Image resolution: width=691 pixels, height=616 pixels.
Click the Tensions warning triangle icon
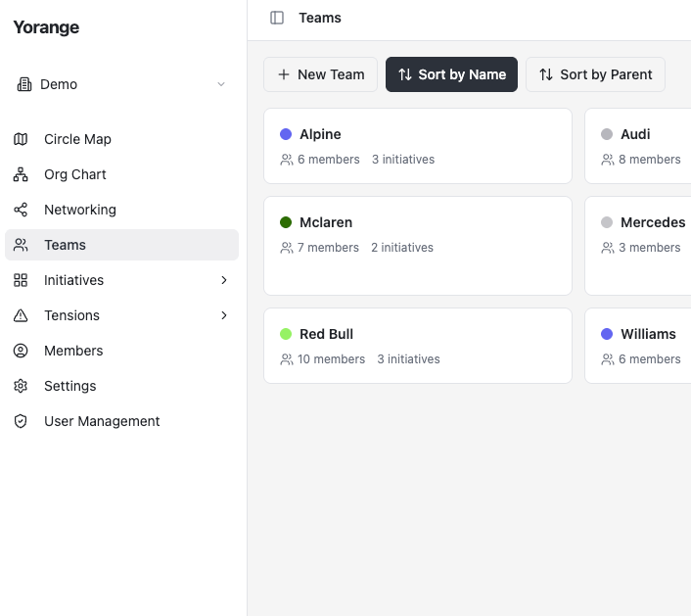coord(21,315)
